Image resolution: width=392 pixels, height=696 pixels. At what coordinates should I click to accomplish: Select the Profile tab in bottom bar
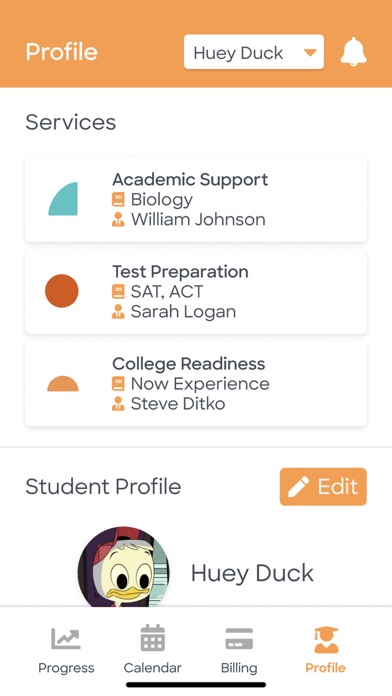point(325,649)
